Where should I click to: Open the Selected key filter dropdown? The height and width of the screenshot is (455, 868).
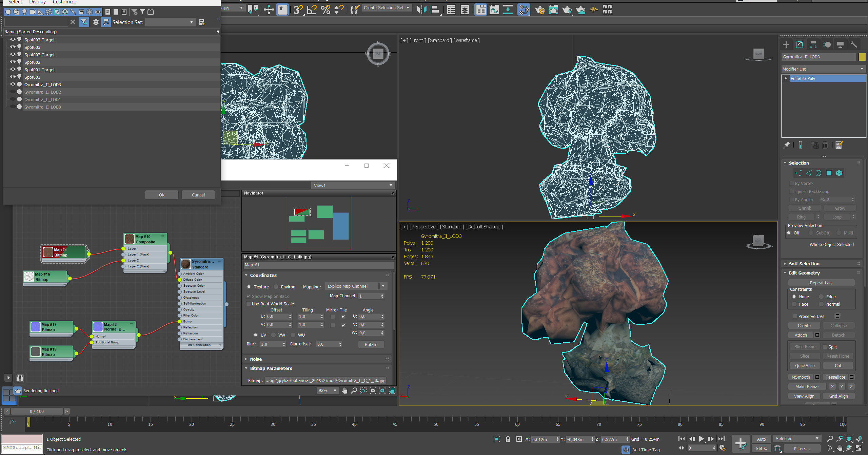797,439
